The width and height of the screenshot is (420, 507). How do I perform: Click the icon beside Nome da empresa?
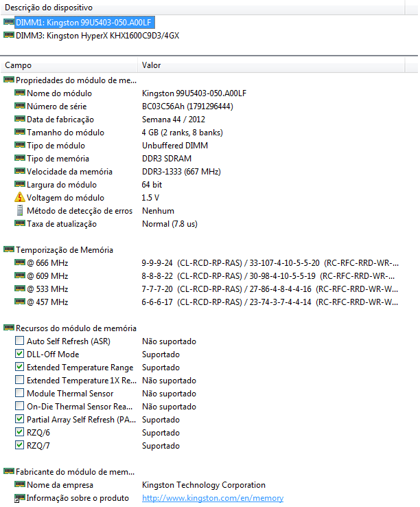20,484
